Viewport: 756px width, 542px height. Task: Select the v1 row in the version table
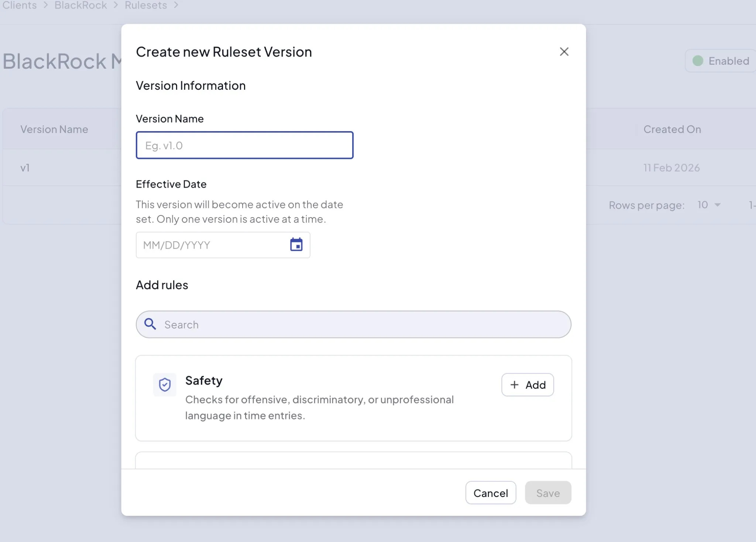click(25, 167)
